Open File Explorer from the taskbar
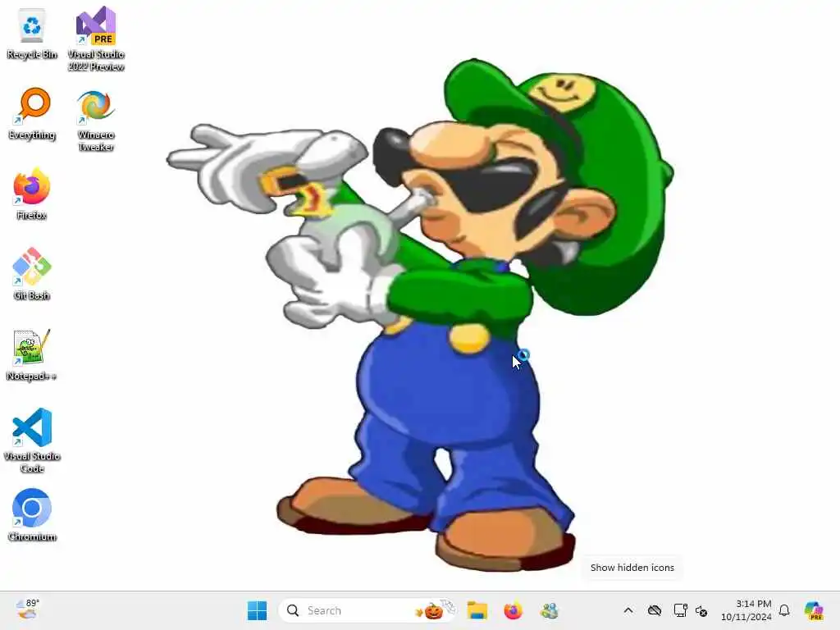Image resolution: width=840 pixels, height=630 pixels. click(477, 610)
